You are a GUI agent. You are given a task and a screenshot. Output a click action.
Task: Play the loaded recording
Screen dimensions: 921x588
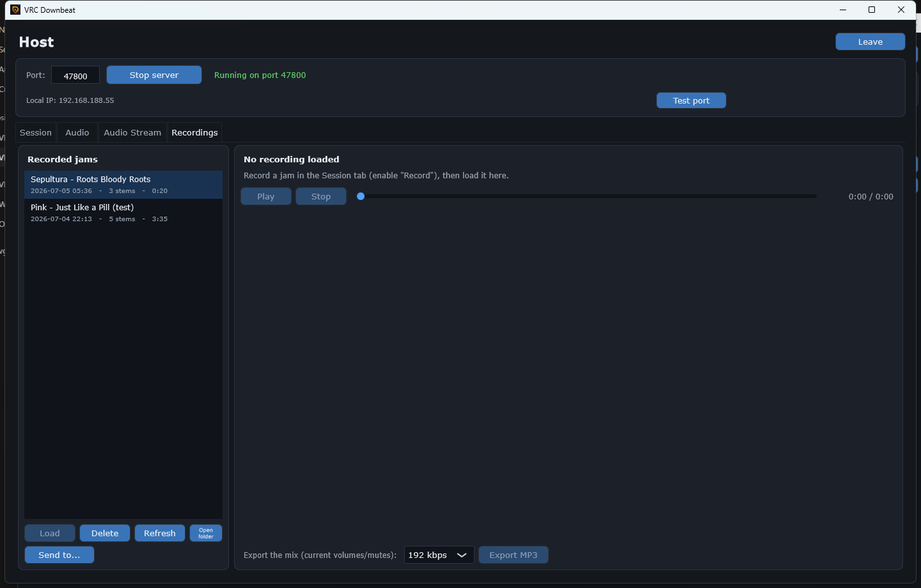tap(266, 196)
